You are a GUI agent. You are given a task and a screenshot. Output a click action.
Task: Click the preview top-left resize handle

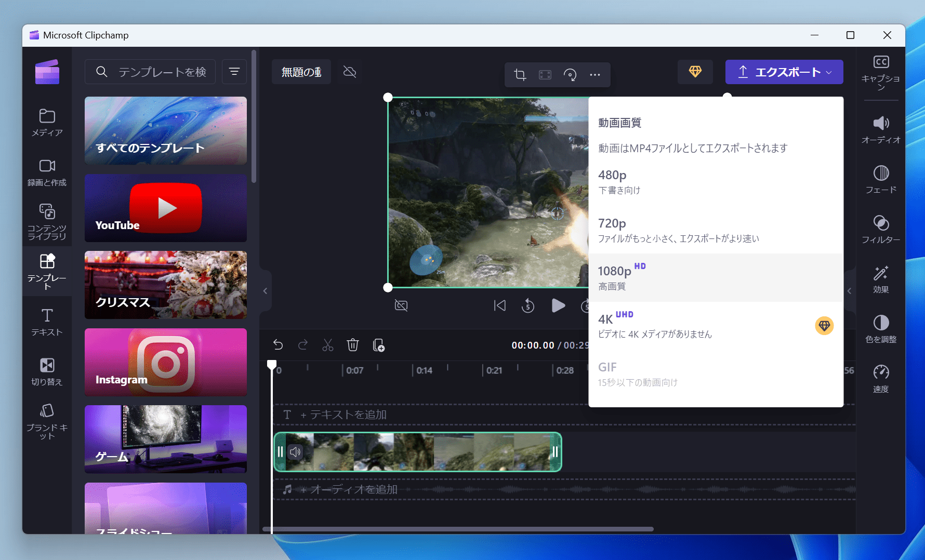(388, 97)
